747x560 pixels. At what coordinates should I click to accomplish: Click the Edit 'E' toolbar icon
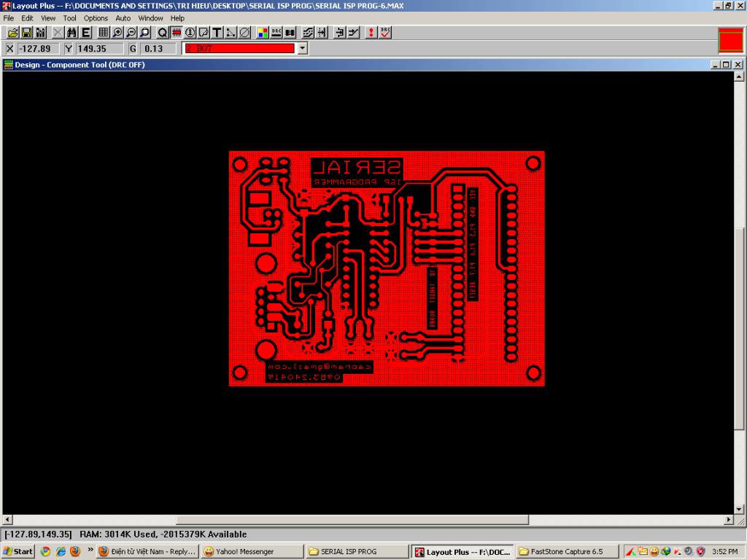click(86, 32)
